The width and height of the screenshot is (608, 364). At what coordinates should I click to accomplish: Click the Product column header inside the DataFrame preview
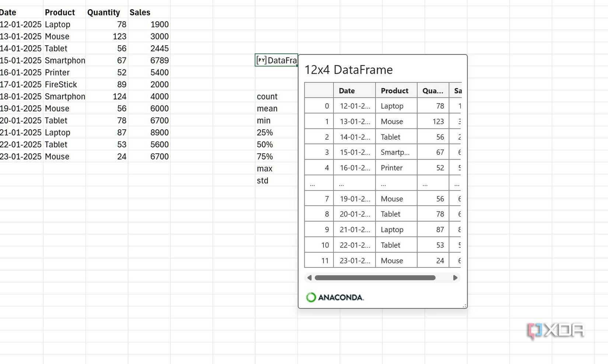pos(395,90)
